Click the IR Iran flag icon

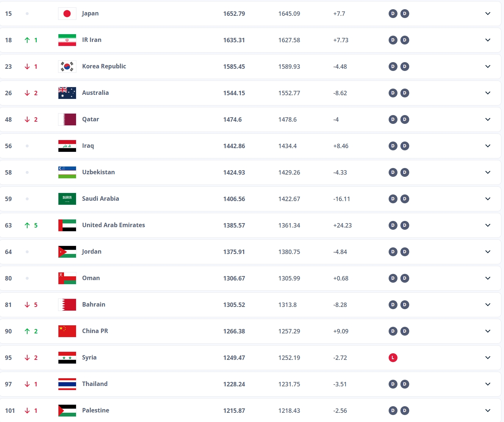[67, 40]
